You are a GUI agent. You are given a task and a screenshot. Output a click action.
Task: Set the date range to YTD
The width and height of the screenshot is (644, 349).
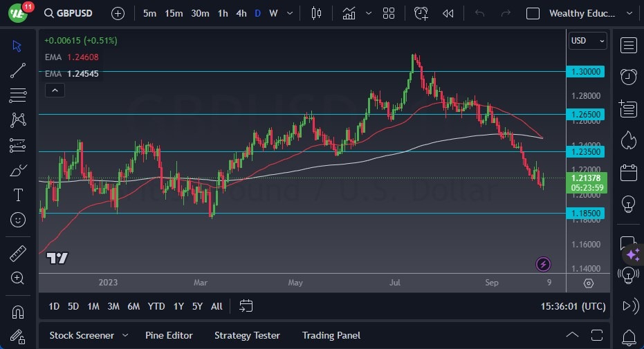[156, 306]
